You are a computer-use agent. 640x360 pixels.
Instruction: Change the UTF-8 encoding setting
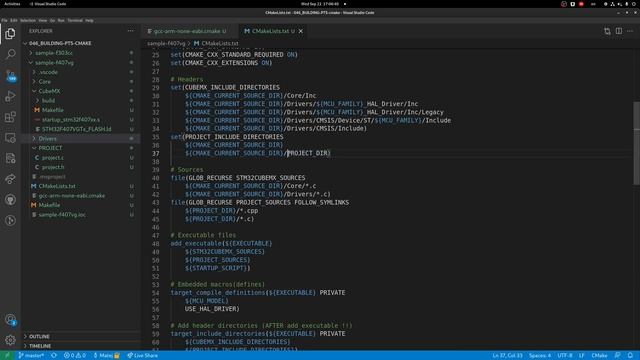[x=565, y=356]
